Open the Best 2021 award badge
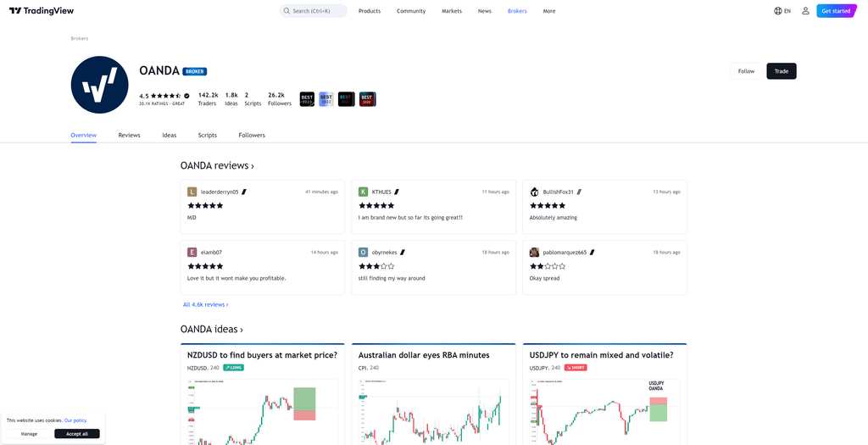Screen dimensions: 868x445 pyautogui.click(x=346, y=99)
